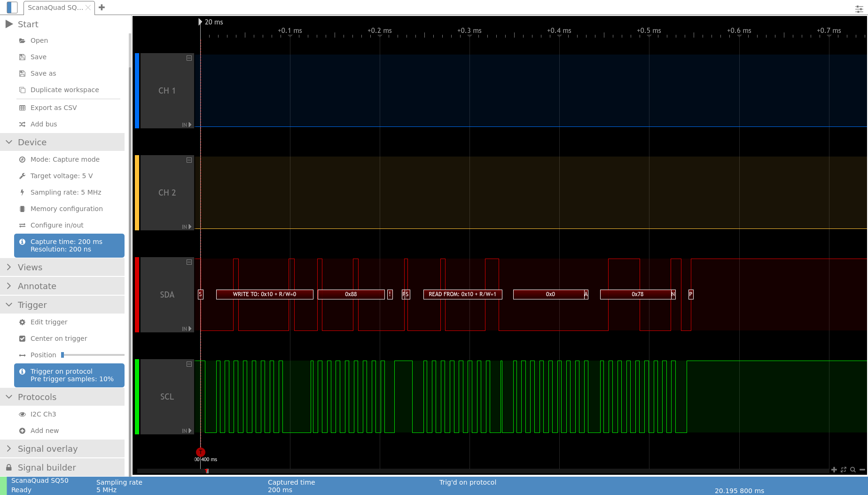Click the Signal builder lock icon

(x=9, y=467)
